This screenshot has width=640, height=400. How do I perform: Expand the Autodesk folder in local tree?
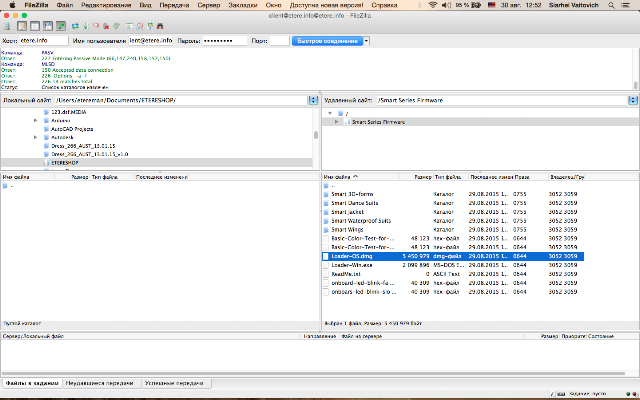[36, 137]
